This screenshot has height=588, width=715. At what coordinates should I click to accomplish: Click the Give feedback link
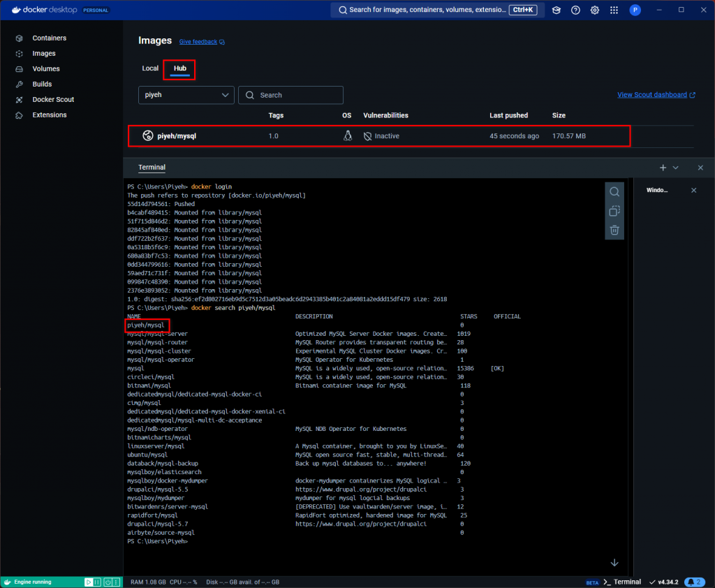(x=202, y=41)
